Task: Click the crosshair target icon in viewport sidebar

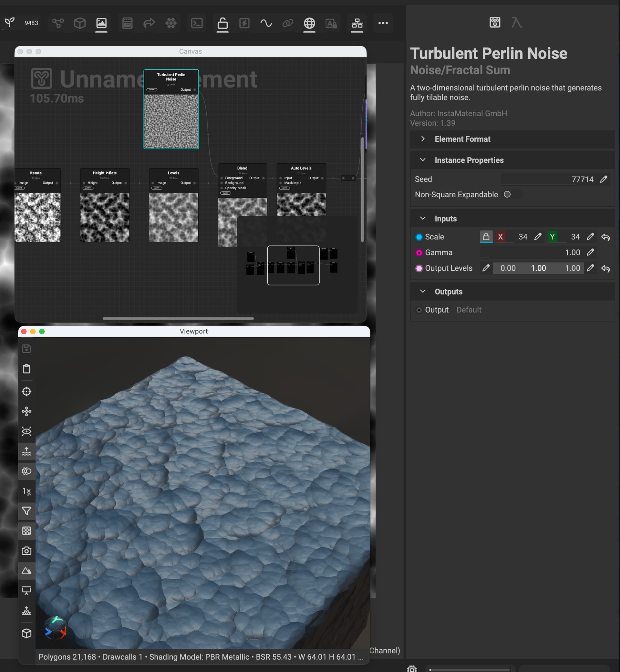Action: click(26, 391)
